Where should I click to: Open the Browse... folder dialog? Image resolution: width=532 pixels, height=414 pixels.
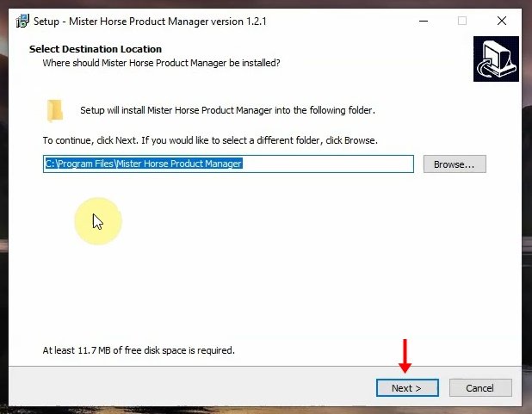pos(455,164)
